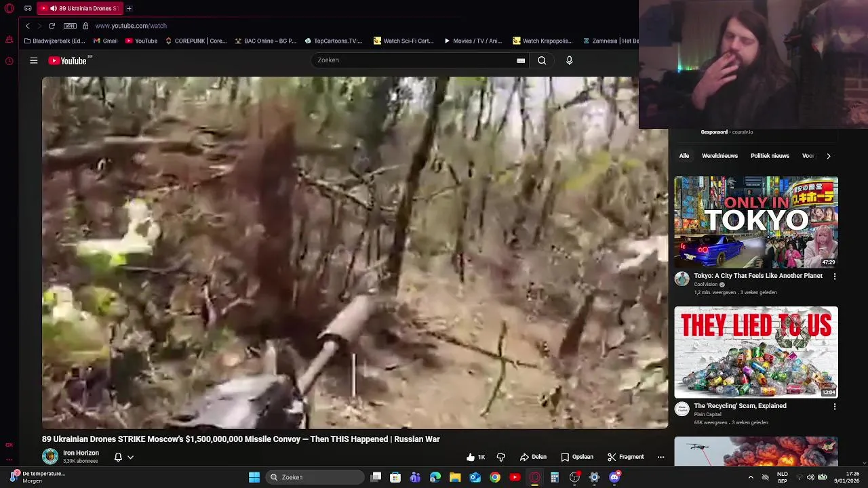Like the video with thumbs up
This screenshot has height=488, width=868.
coord(476,457)
